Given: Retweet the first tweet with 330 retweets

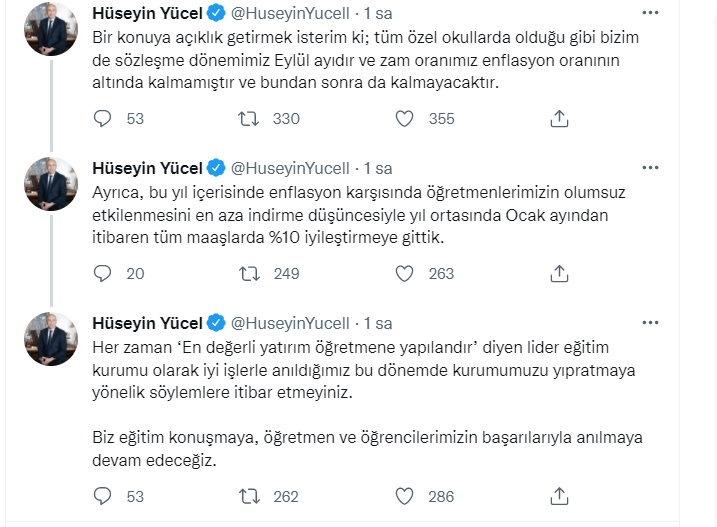Looking at the screenshot, I should [250, 118].
